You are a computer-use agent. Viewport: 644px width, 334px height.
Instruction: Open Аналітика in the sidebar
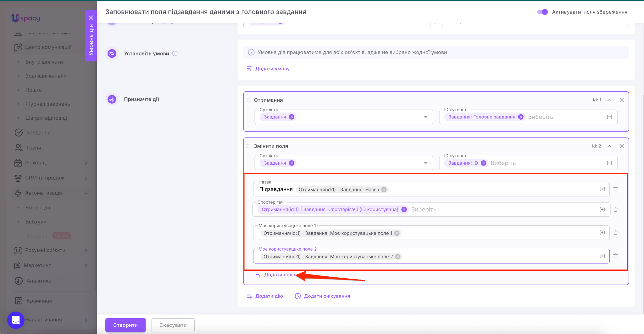pyautogui.click(x=39, y=281)
